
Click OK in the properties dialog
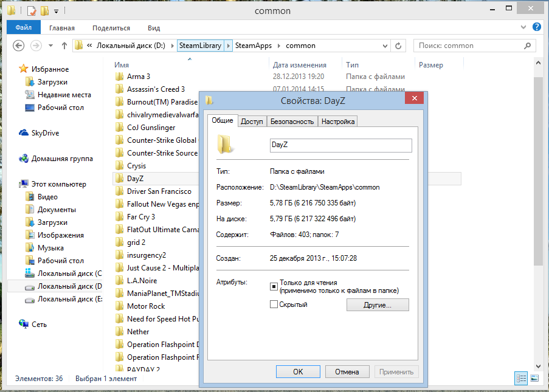298,372
